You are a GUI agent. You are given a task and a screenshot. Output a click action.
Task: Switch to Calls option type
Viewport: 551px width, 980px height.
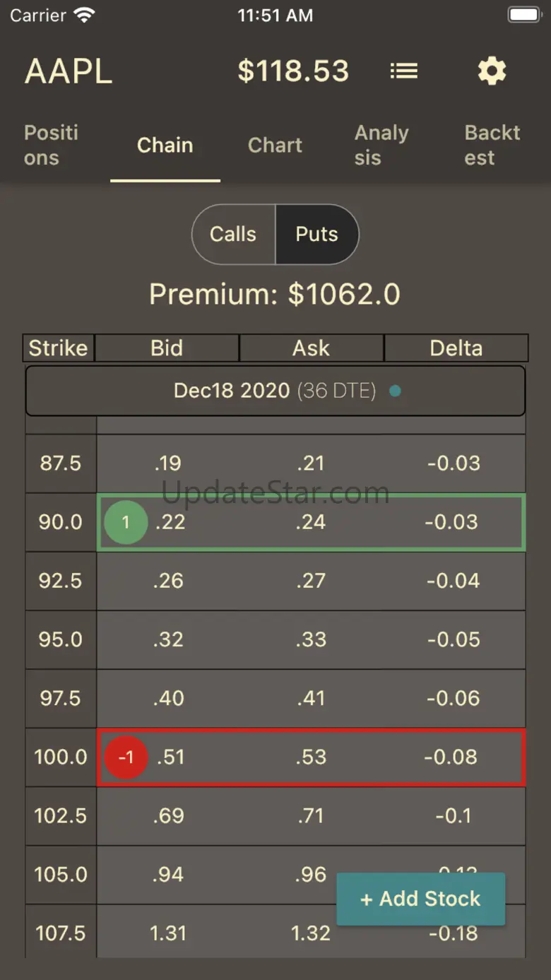pyautogui.click(x=233, y=235)
